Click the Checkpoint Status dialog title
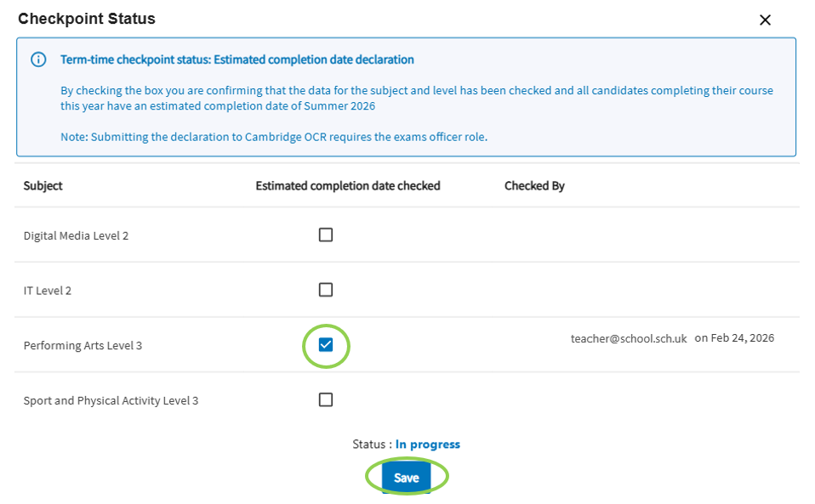Image resolution: width=815 pixels, height=504 pixels. (87, 19)
